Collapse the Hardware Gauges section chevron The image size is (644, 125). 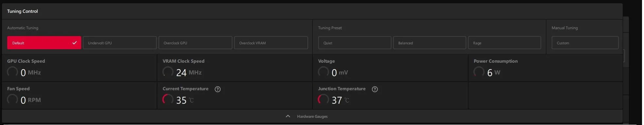pos(288,116)
